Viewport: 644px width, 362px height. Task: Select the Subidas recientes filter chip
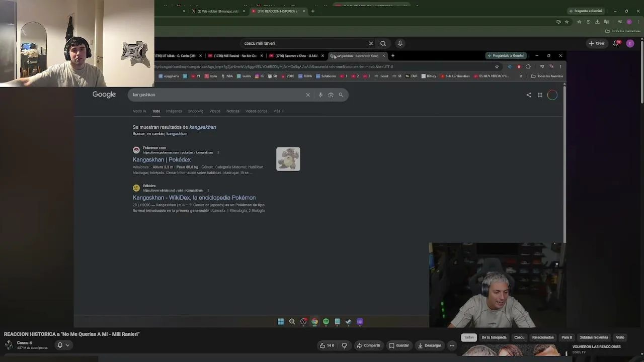[x=594, y=337]
